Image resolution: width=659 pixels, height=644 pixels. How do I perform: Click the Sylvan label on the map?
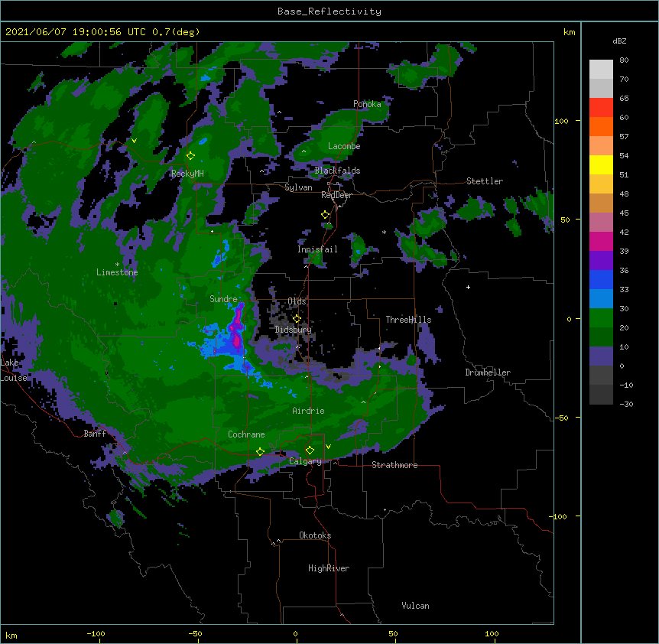[x=298, y=187]
